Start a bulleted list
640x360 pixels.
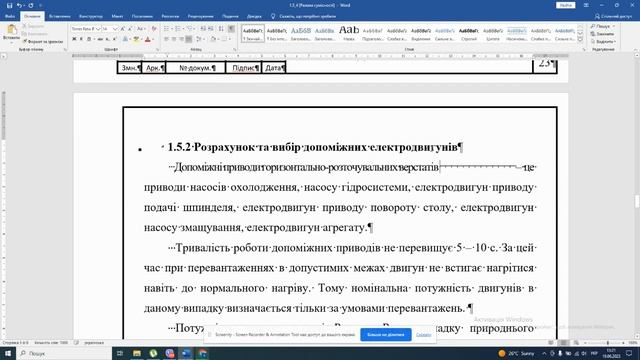point(167,29)
